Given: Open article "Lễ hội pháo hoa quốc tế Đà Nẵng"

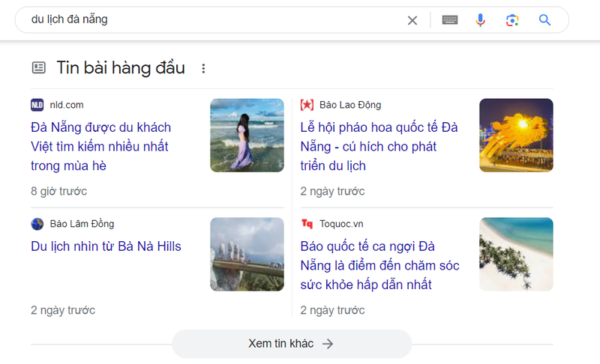Looking at the screenshot, I should [x=379, y=146].
